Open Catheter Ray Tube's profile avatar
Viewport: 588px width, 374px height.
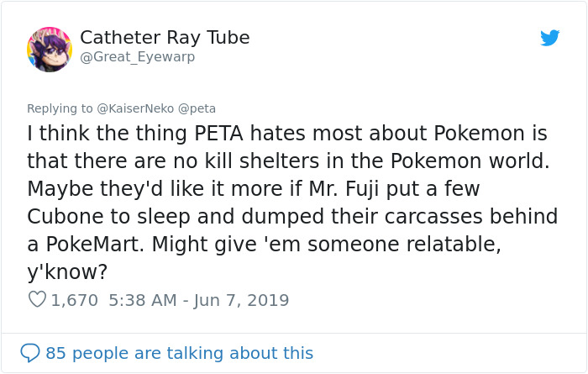point(49,48)
